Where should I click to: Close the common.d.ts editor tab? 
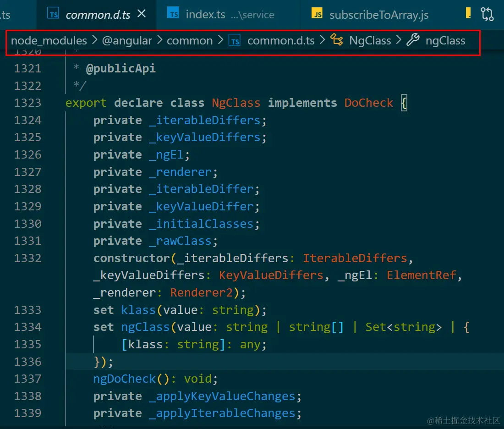tap(142, 13)
